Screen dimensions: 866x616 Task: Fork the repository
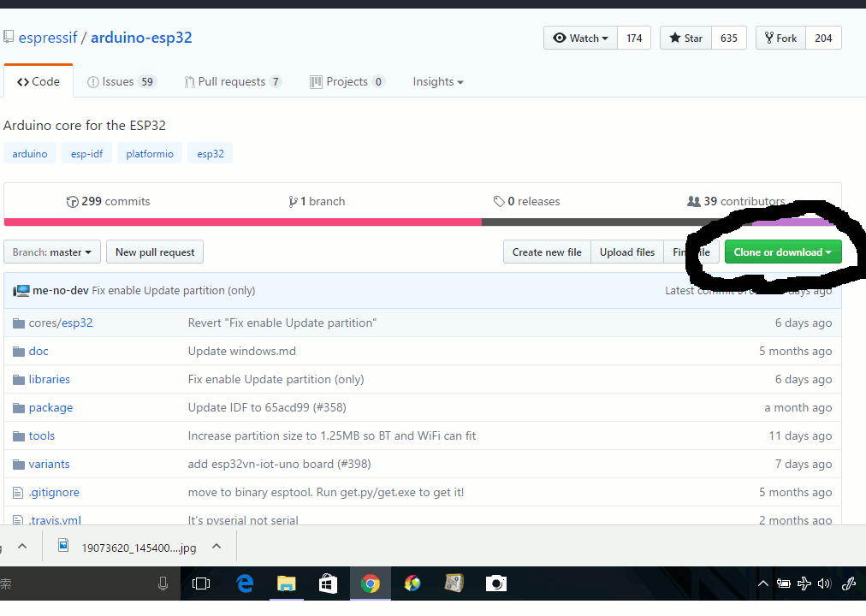781,38
